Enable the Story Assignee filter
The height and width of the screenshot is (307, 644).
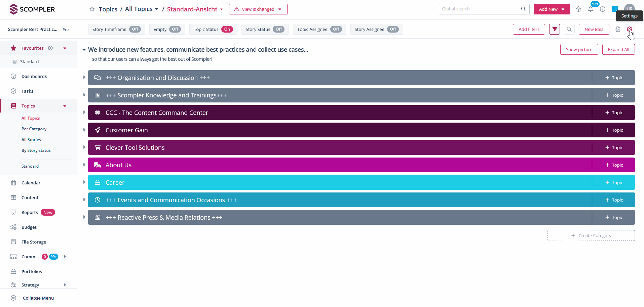393,29
